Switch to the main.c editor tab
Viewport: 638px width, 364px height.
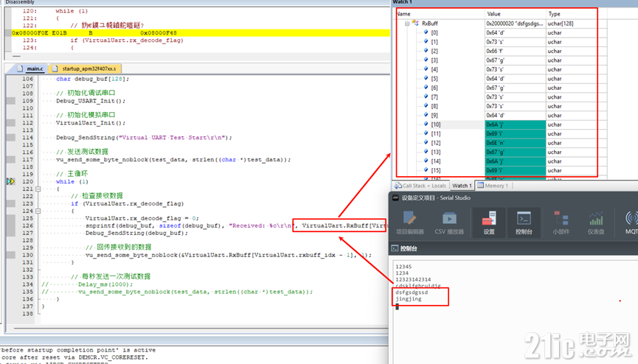coord(30,69)
